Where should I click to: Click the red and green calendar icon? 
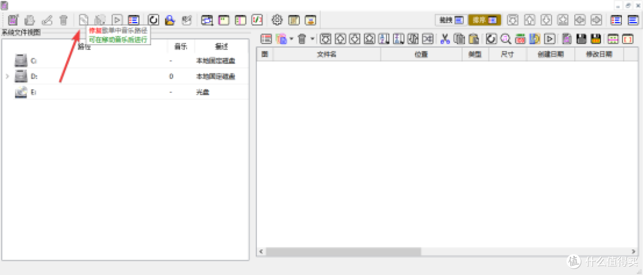(521, 39)
